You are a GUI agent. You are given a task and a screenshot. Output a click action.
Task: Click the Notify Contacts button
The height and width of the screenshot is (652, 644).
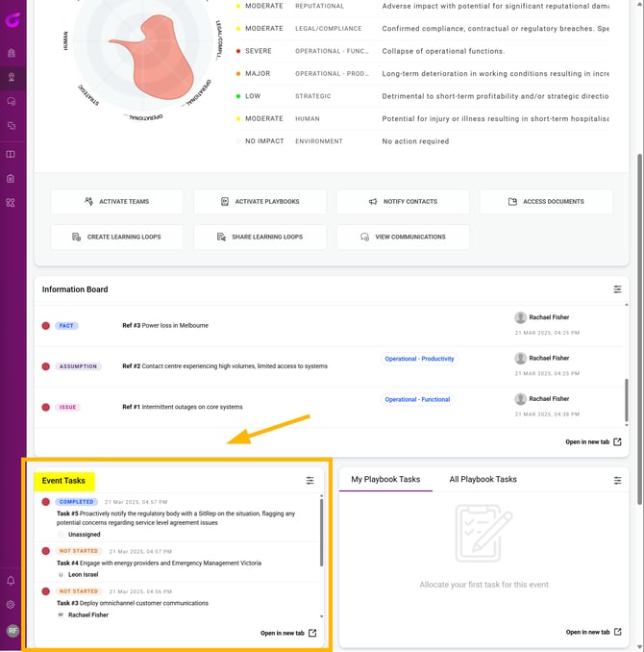coord(403,202)
